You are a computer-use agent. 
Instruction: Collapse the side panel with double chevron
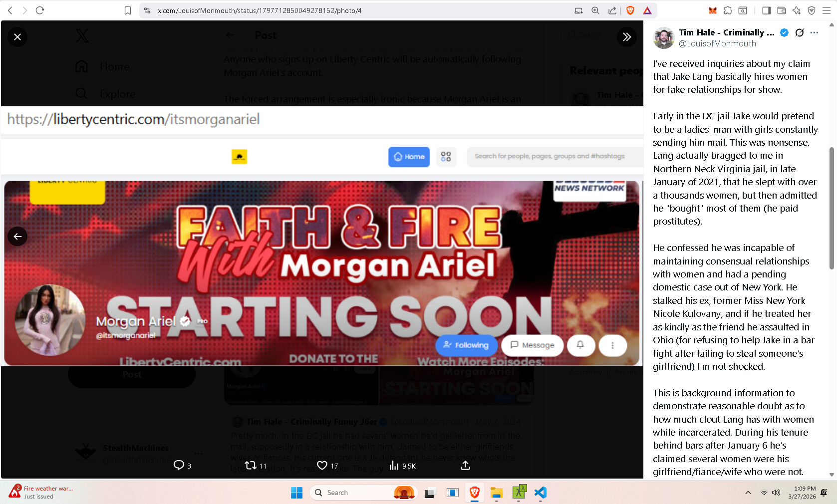tap(626, 37)
